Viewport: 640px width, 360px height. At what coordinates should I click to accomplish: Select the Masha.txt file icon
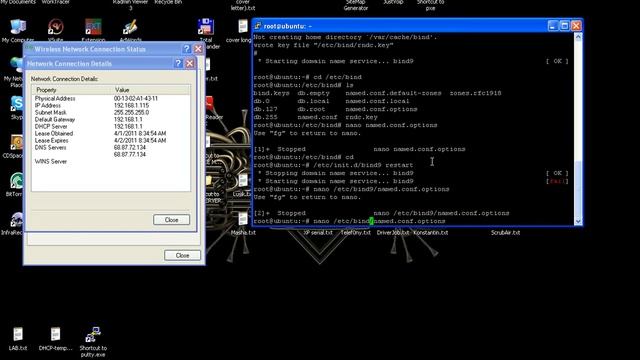pos(243,219)
